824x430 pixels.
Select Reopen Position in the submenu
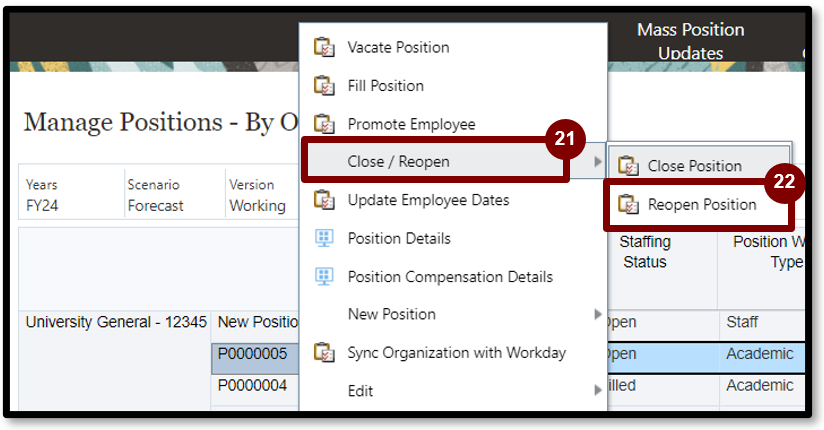702,205
